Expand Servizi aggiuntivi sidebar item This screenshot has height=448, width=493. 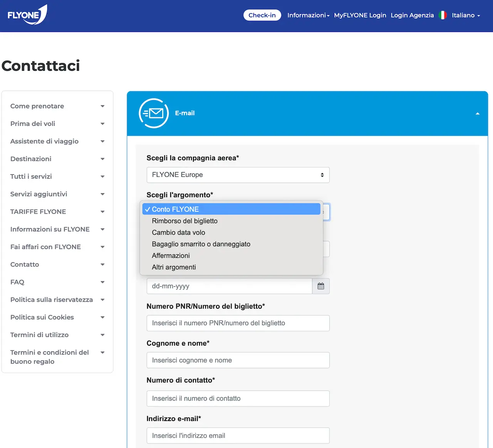point(57,194)
